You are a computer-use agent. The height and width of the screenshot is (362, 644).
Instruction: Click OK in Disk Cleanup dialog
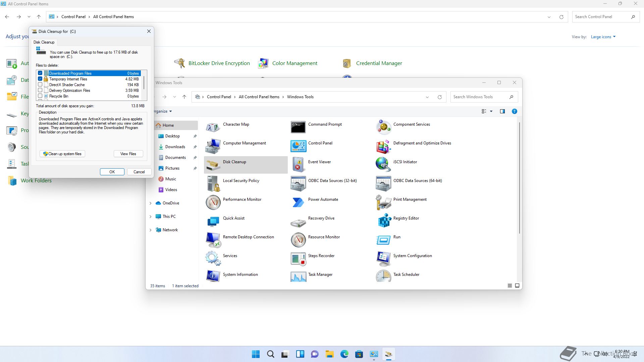pos(112,172)
